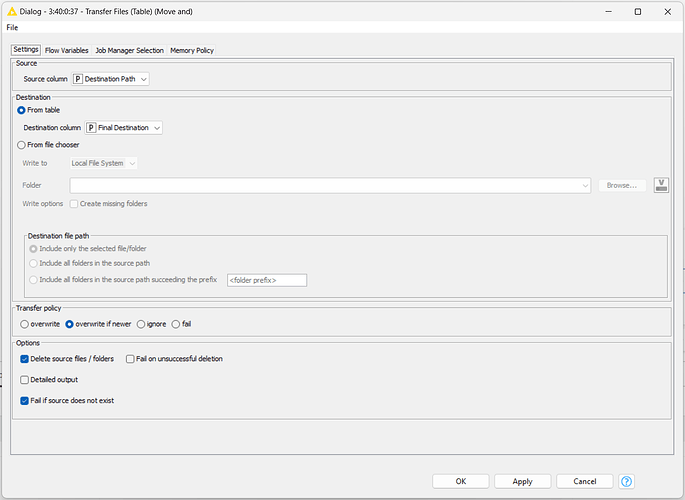Open the Memory Policy tab
This screenshot has width=685, height=500.
pyautogui.click(x=192, y=50)
